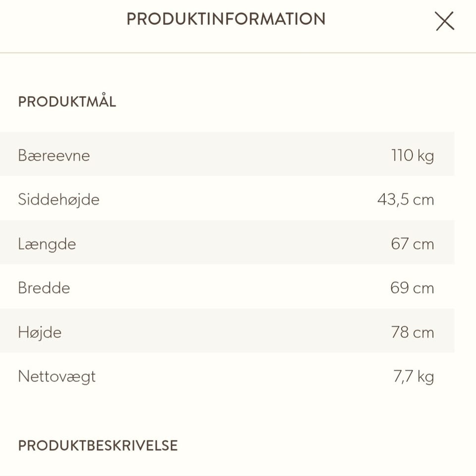The image size is (476, 476).
Task: Click the middle of the shaded Højde row
Action: coord(227,331)
